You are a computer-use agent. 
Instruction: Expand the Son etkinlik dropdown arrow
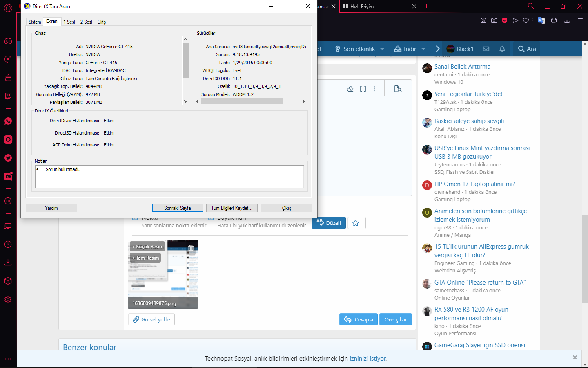point(382,49)
